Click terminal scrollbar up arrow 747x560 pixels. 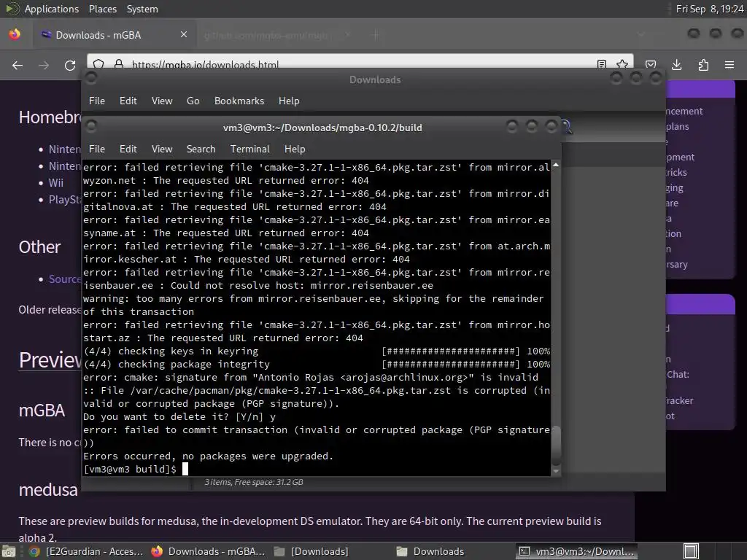pos(555,165)
